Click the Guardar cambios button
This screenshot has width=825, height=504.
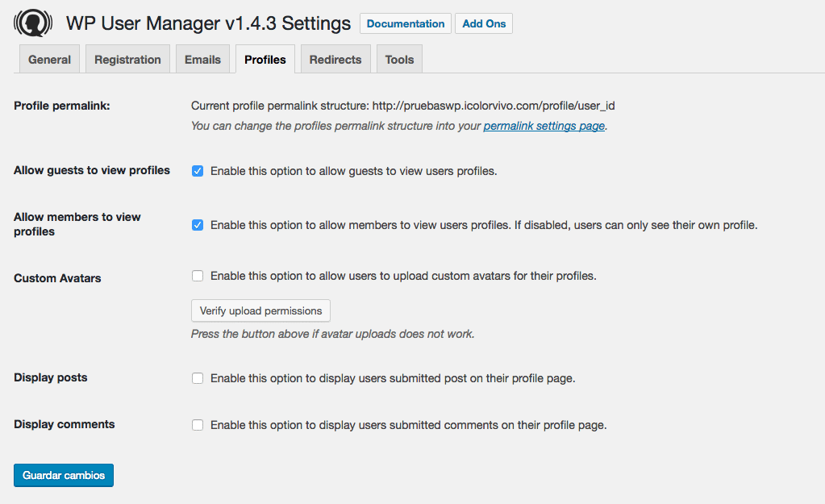coord(64,475)
